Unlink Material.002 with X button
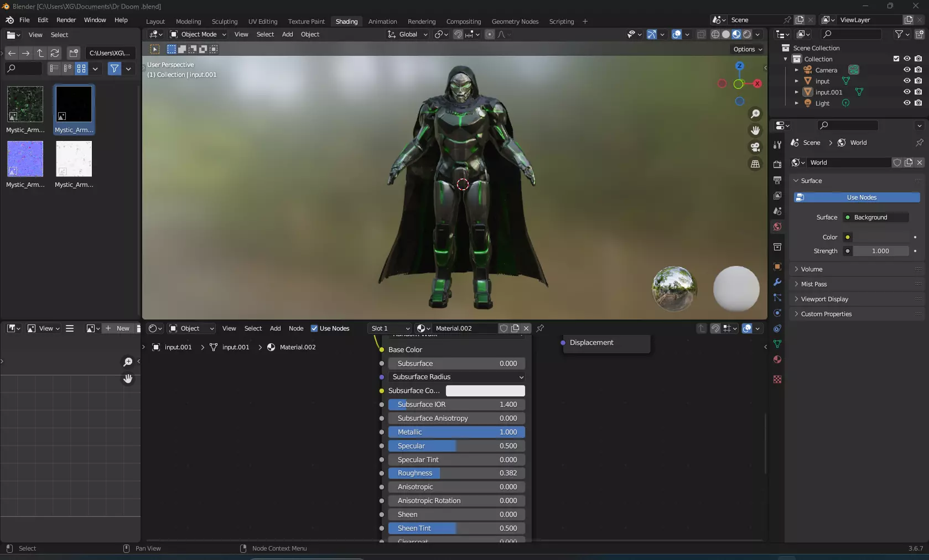This screenshot has width=929, height=560. click(526, 328)
